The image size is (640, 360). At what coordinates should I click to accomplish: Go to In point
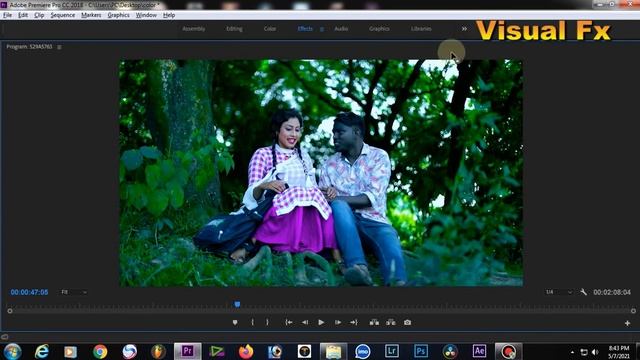click(x=289, y=322)
